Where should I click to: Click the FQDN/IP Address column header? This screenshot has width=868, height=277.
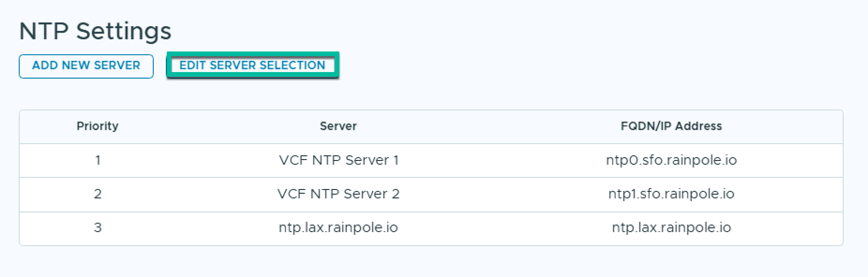pyautogui.click(x=671, y=126)
